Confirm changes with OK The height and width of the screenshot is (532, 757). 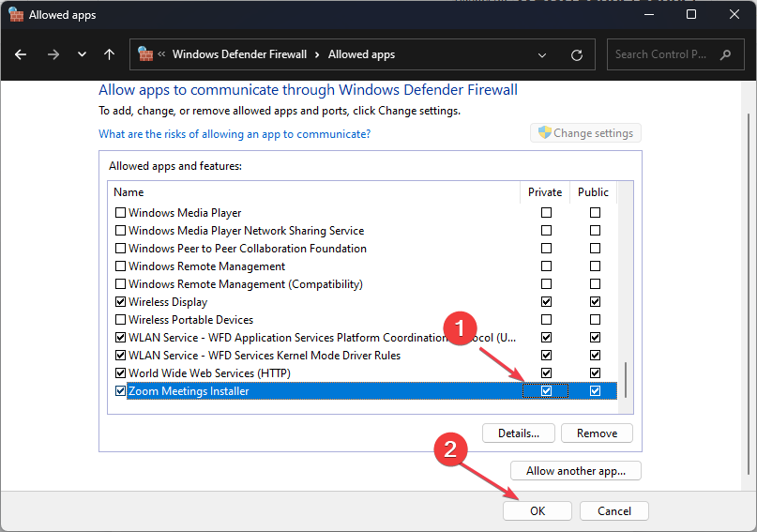pos(537,510)
